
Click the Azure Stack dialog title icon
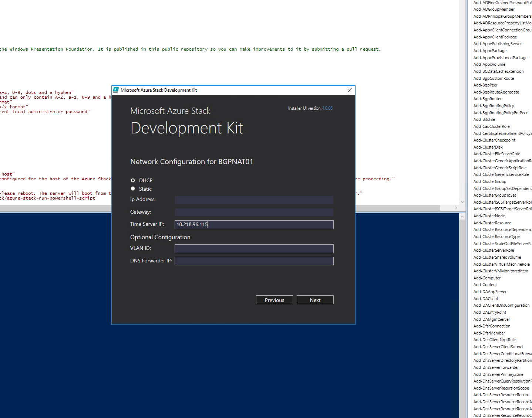coord(116,90)
